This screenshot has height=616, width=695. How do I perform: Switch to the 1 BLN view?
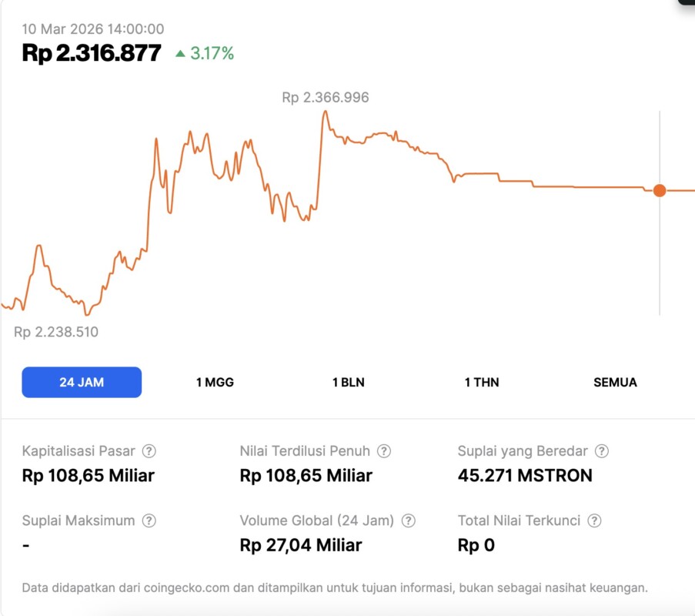(347, 382)
